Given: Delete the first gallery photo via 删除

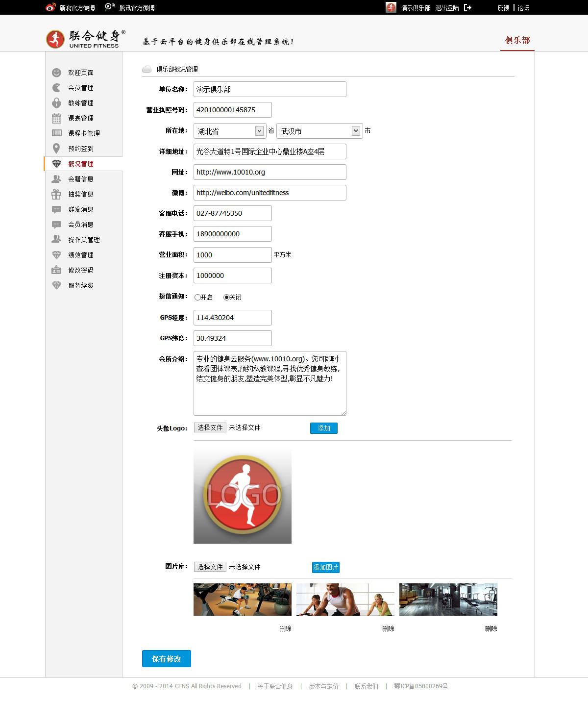Looking at the screenshot, I should pyautogui.click(x=285, y=628).
